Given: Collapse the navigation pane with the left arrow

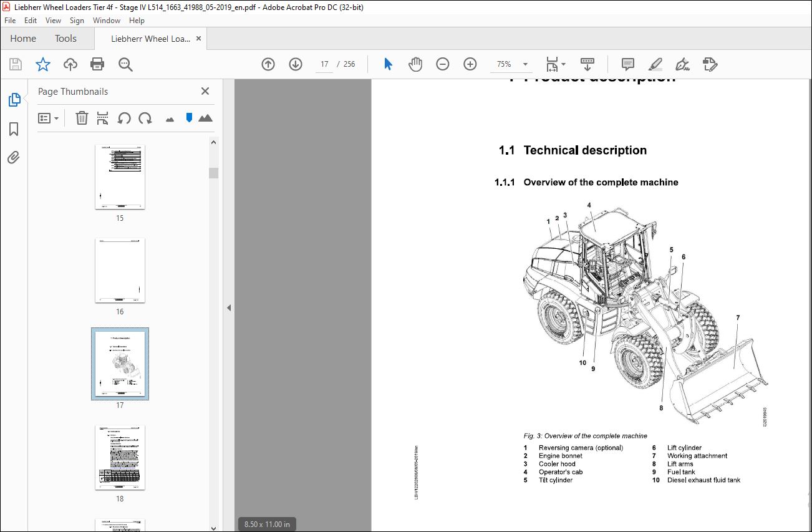Looking at the screenshot, I should [x=229, y=307].
